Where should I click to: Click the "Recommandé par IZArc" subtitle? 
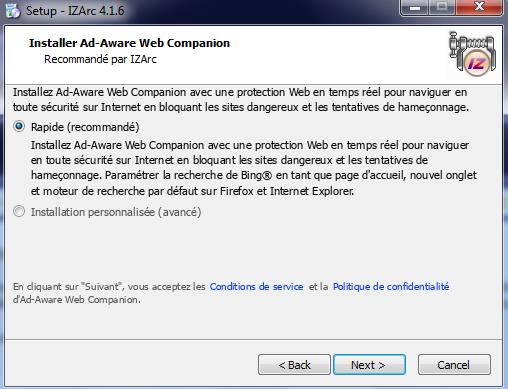[x=100, y=59]
